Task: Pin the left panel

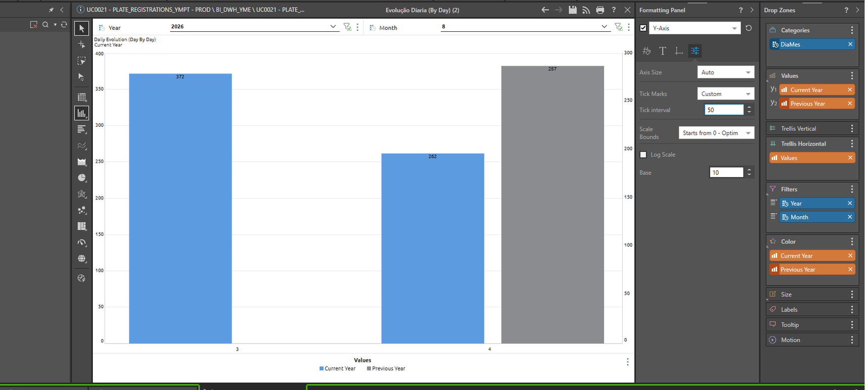Action: [51, 10]
